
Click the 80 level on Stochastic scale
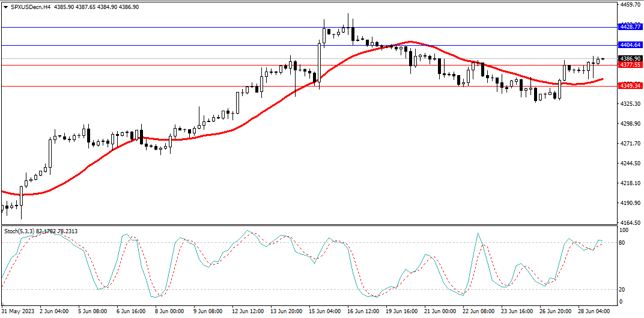click(x=622, y=243)
